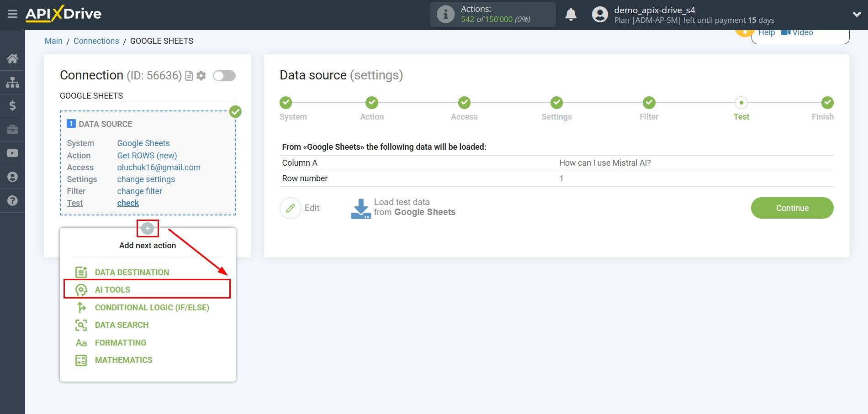Screen dimensions: 868x414
Task: Open the notifications bell
Action: point(571,15)
